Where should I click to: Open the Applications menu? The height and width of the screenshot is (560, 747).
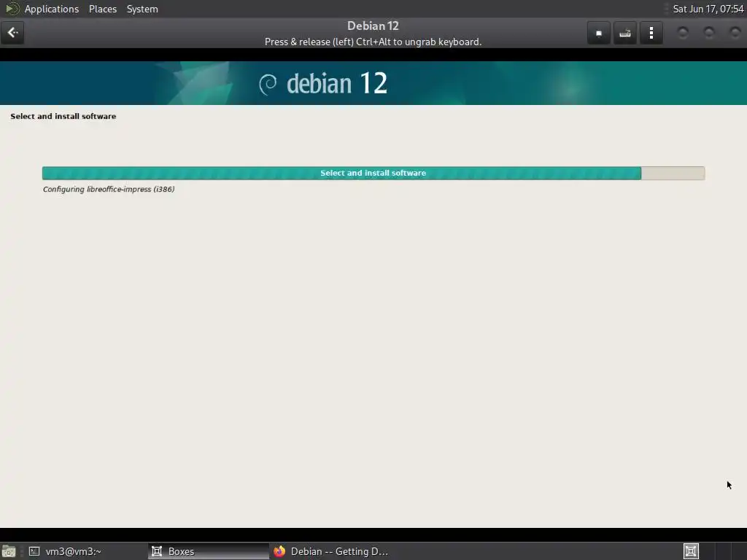click(x=52, y=9)
